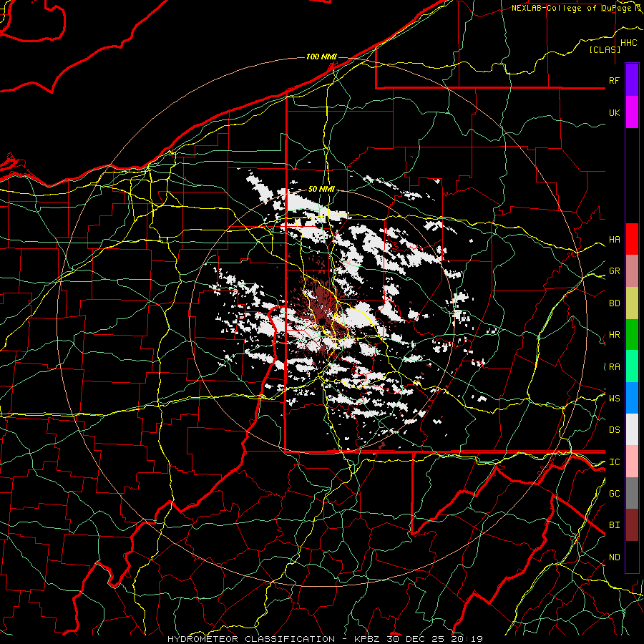Click the HR legend label
This screenshot has height=644, width=644.
click(x=614, y=335)
